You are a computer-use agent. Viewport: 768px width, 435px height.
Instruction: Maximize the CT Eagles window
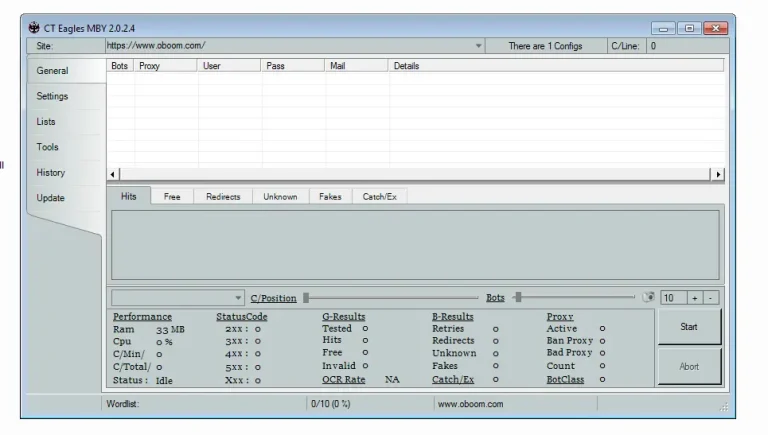pos(689,28)
